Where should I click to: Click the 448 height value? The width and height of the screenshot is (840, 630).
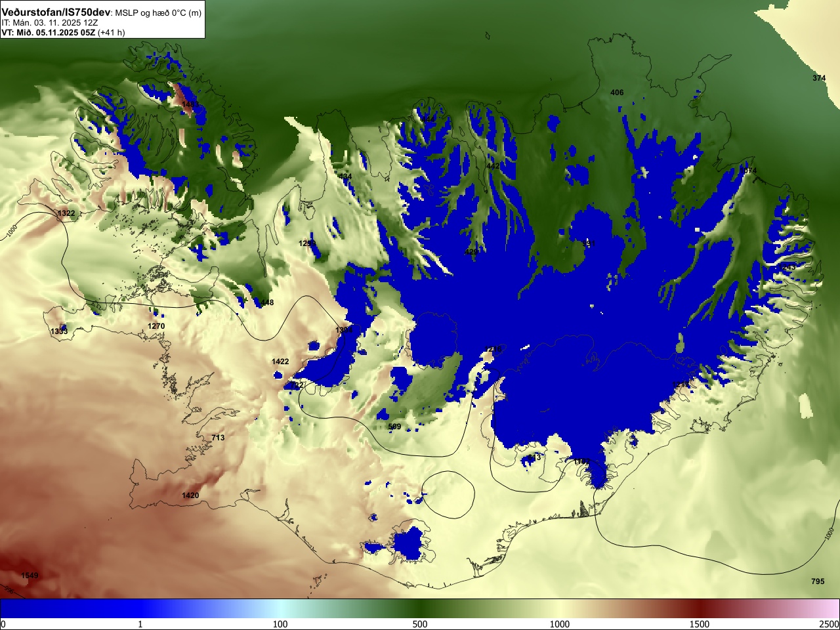click(267, 303)
